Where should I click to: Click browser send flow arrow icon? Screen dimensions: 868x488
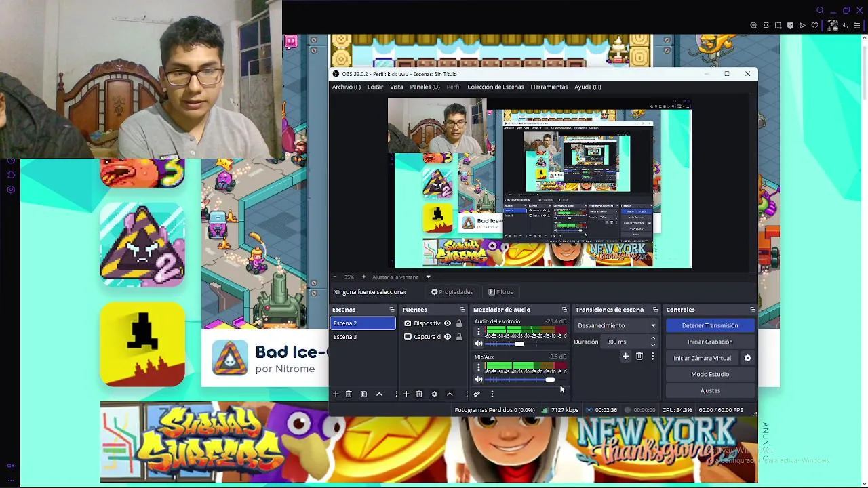802,26
